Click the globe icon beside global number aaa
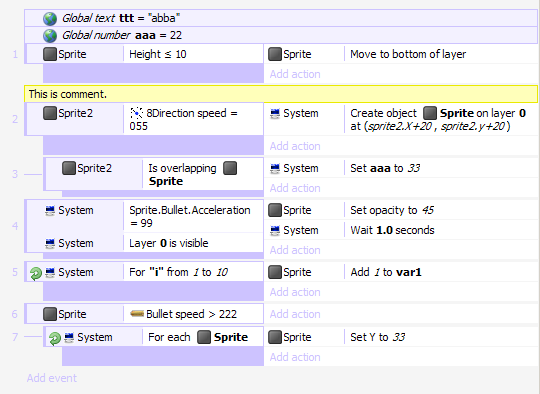 point(50,35)
